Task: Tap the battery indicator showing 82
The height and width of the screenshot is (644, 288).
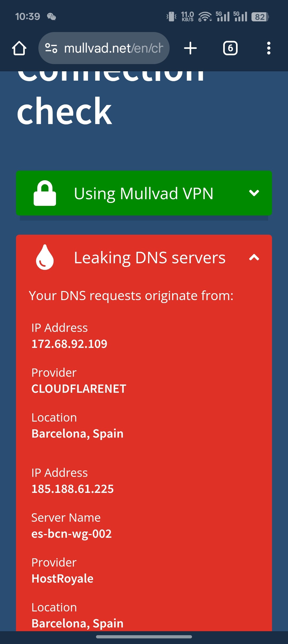Action: pos(260,17)
